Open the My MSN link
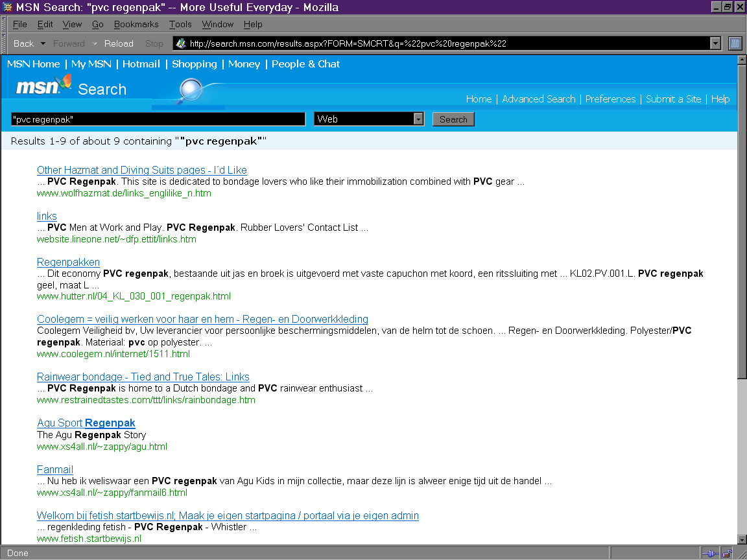 [x=91, y=64]
